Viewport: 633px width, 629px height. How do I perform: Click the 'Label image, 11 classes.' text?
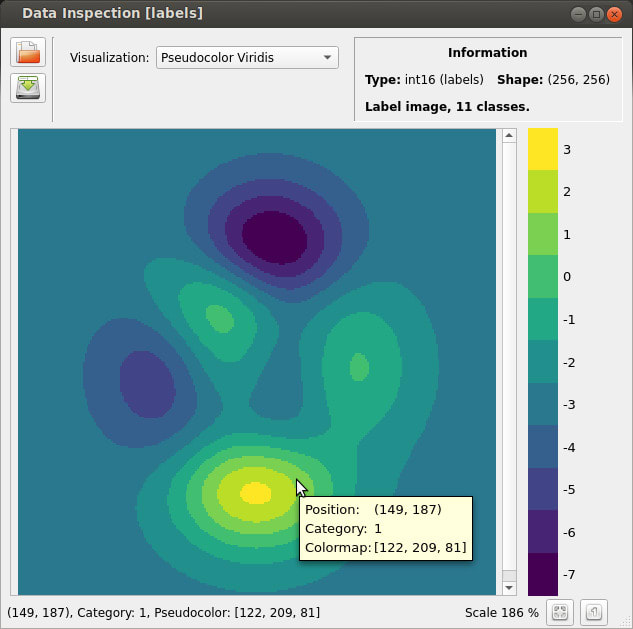point(447,107)
